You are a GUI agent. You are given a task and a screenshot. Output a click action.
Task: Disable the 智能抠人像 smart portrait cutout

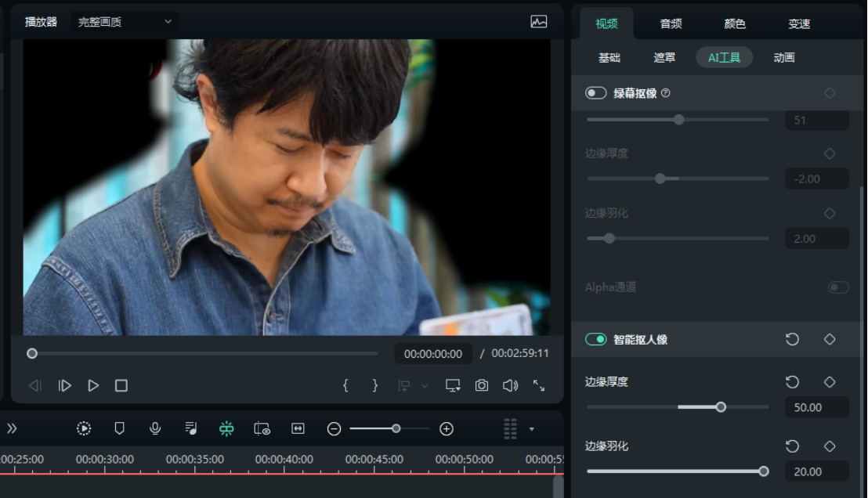coord(595,339)
